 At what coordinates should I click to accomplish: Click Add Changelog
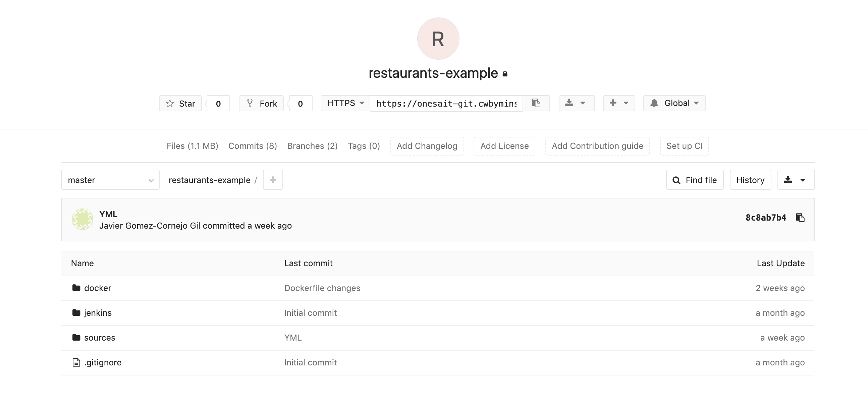427,146
